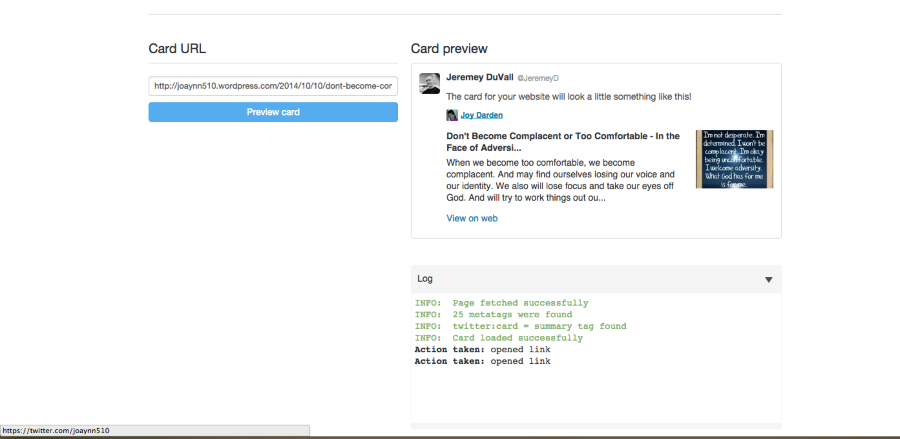
Task: Click Joy Darden's small avatar icon
Action: coord(452,115)
